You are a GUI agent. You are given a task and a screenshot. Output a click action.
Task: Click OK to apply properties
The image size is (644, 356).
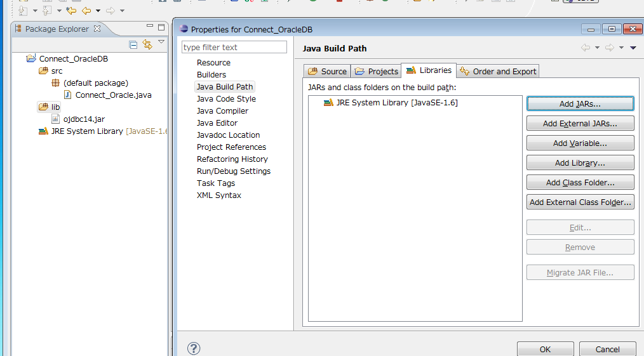point(545,349)
